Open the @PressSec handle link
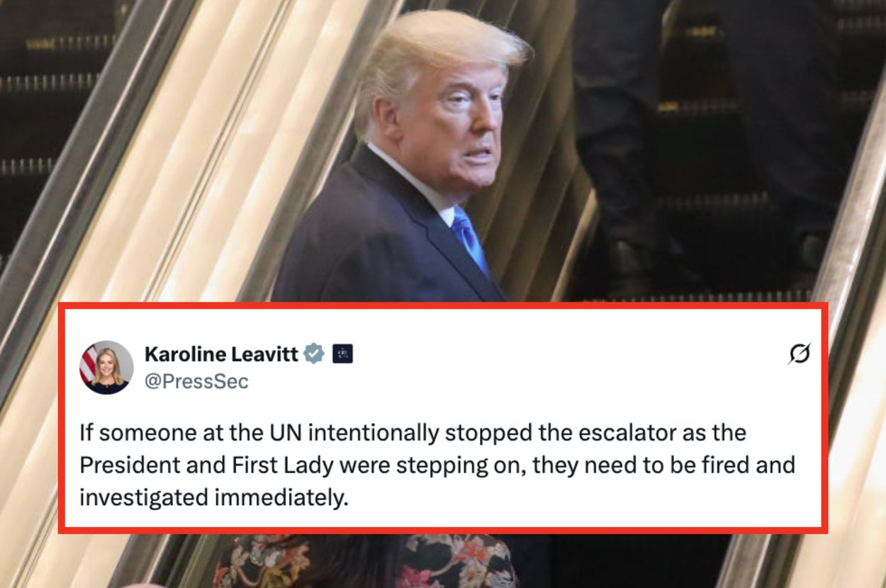Image resolution: width=886 pixels, height=588 pixels. coord(196,381)
